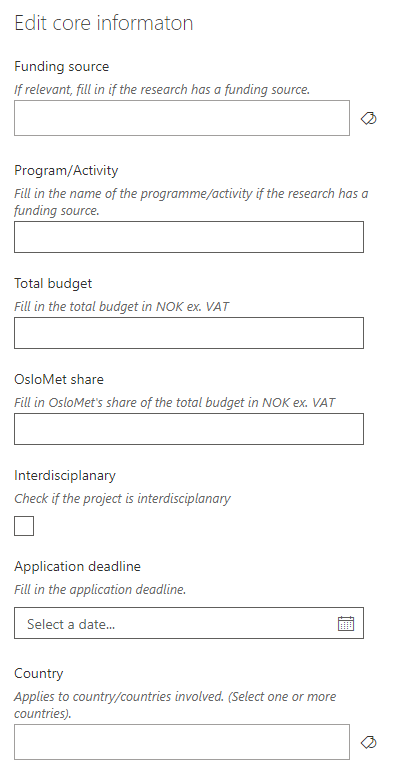Click the Funding source text field
405x776 pixels.
tap(182, 118)
